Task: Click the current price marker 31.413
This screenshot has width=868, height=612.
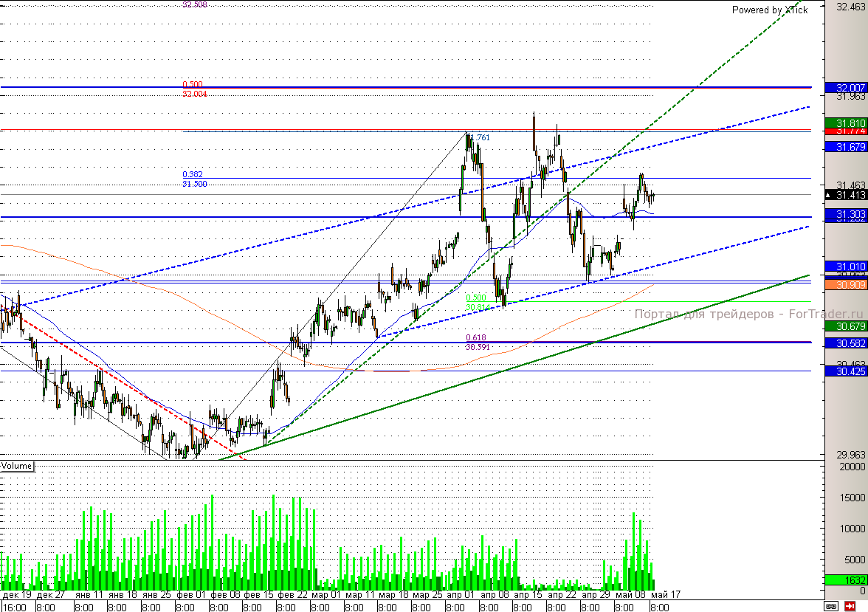Action: [845, 195]
